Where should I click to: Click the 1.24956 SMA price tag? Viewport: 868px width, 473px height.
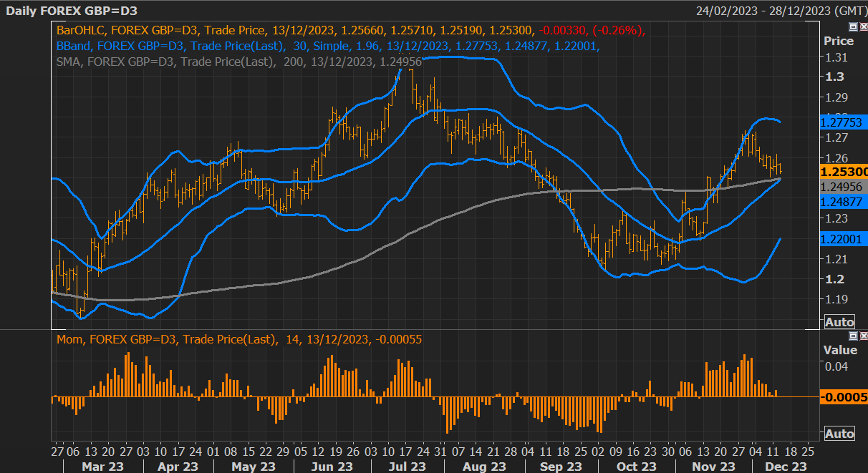click(844, 186)
